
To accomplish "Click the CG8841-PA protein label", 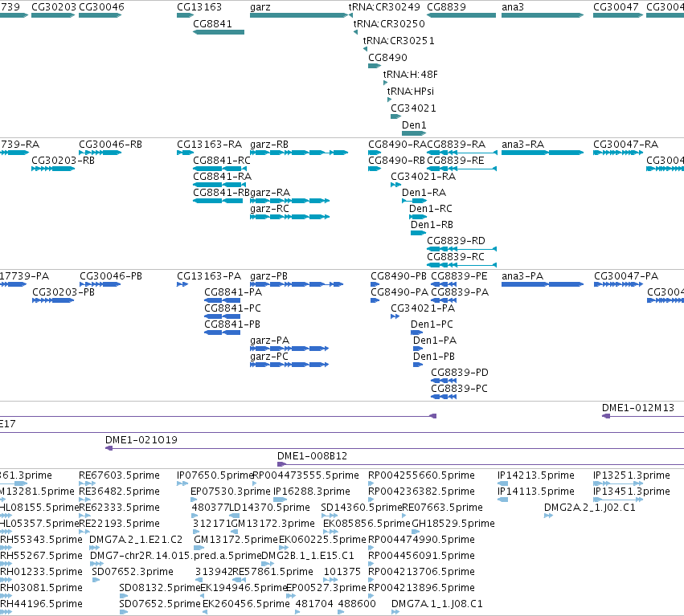I will click(x=233, y=292).
